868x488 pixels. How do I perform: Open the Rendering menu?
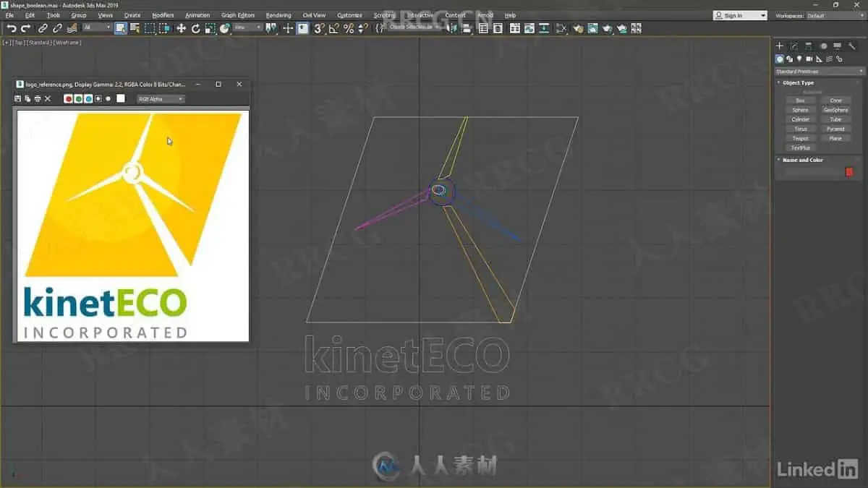278,15
